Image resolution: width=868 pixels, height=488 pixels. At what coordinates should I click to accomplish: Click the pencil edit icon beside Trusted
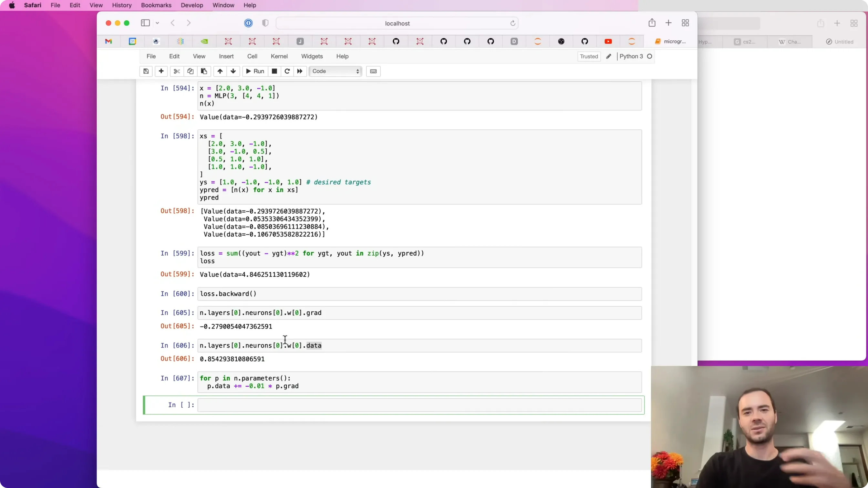609,56
